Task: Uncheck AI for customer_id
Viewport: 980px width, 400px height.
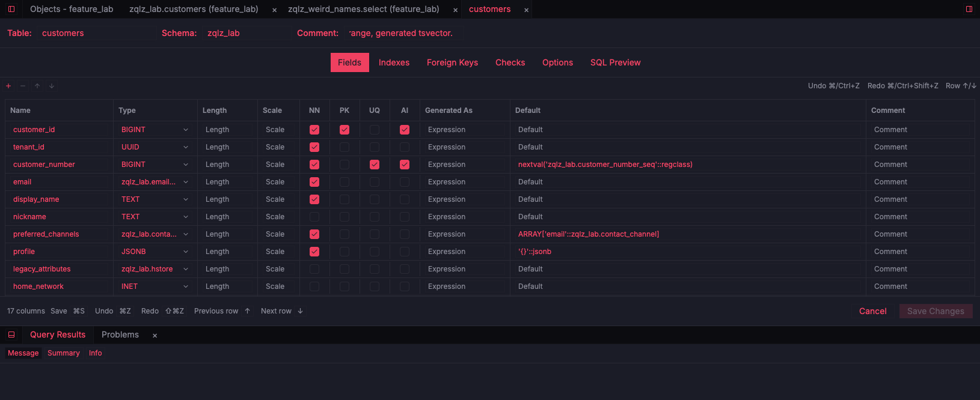Action: [405, 130]
